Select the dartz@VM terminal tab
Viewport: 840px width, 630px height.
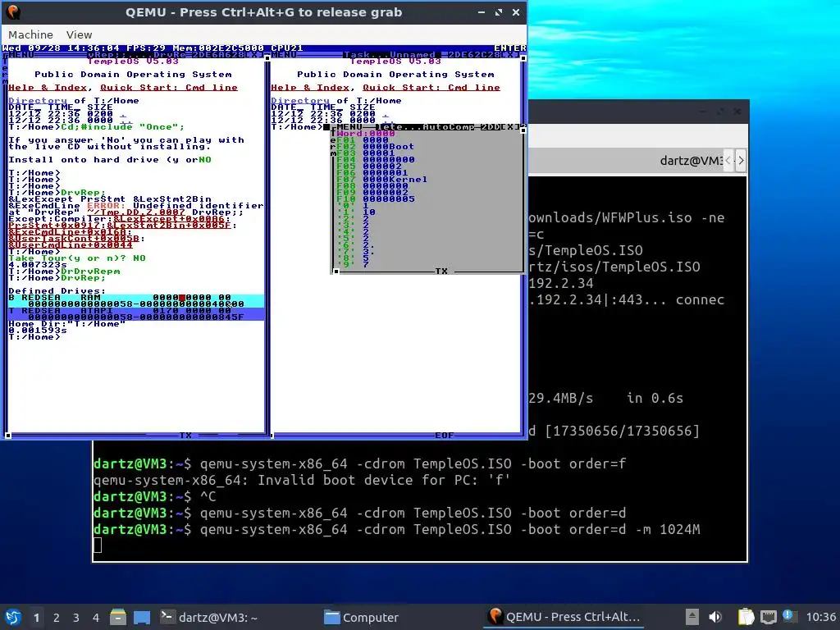pyautogui.click(x=691, y=160)
